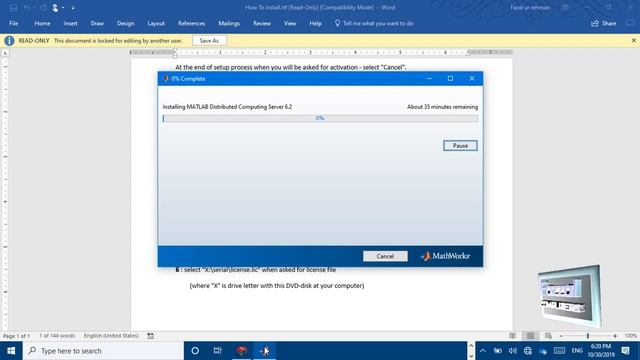Open the File tab in Word

click(x=13, y=23)
